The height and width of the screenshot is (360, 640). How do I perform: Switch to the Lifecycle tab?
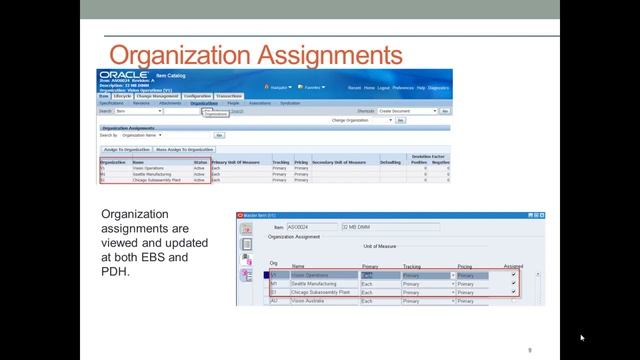[122, 96]
